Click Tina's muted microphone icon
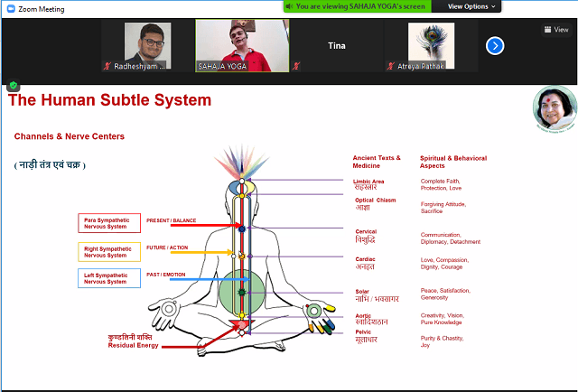Screen dimensions: 578x392 (296, 66)
